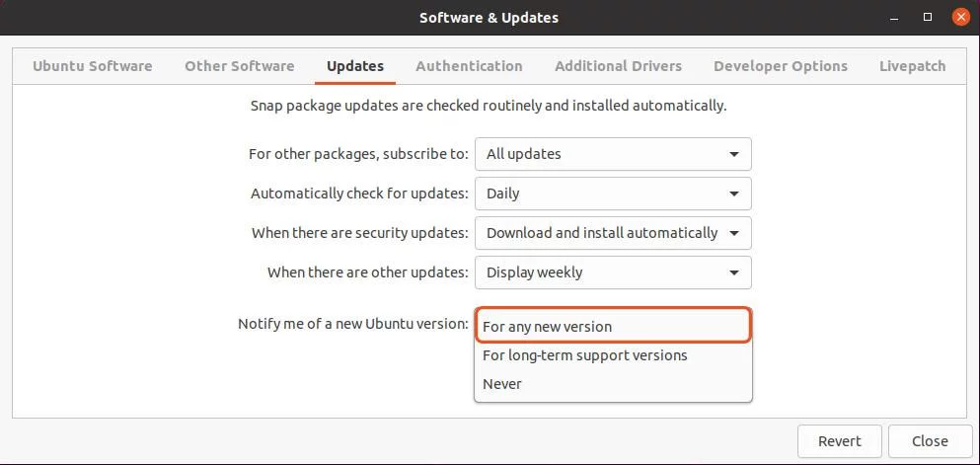980x465 pixels.
Task: Expand 'Download and install automatically' dropdown
Action: (x=613, y=233)
